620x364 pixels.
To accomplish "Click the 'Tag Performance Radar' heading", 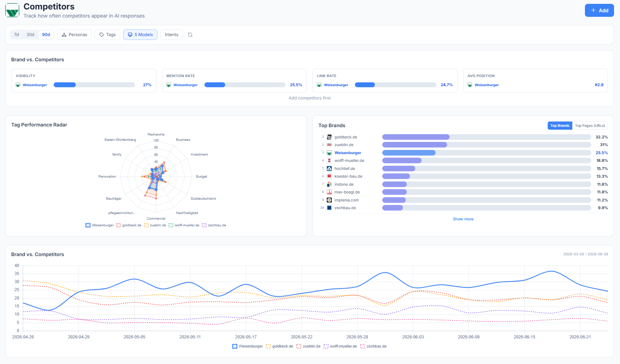I will point(39,125).
